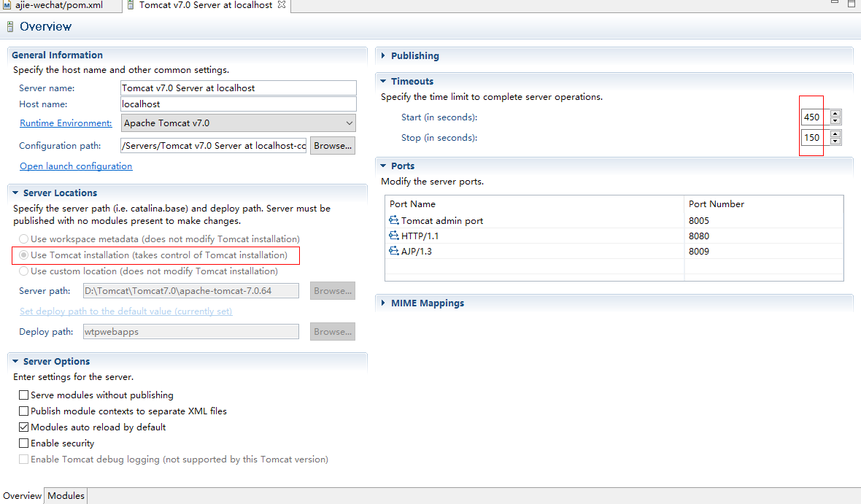This screenshot has height=504, width=861.
Task: Click Browse next to Server path
Action: point(333,291)
